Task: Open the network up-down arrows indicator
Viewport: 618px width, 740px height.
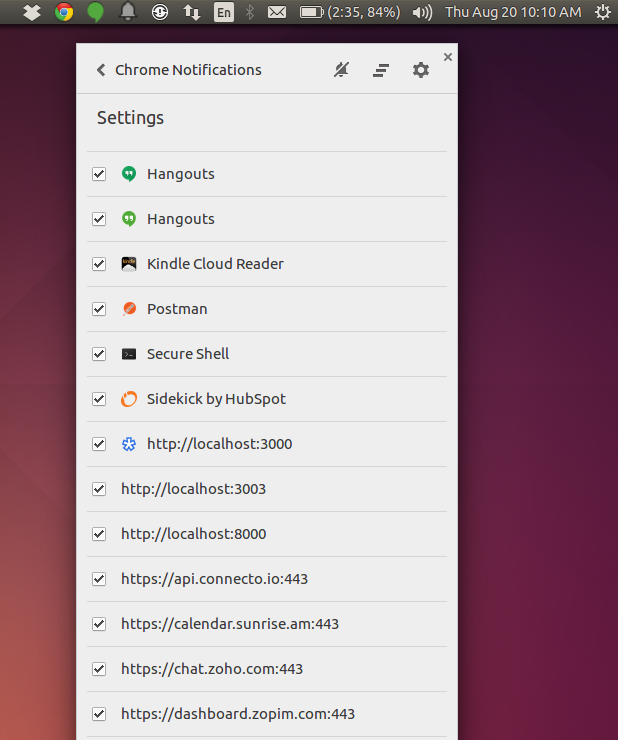Action: click(192, 12)
